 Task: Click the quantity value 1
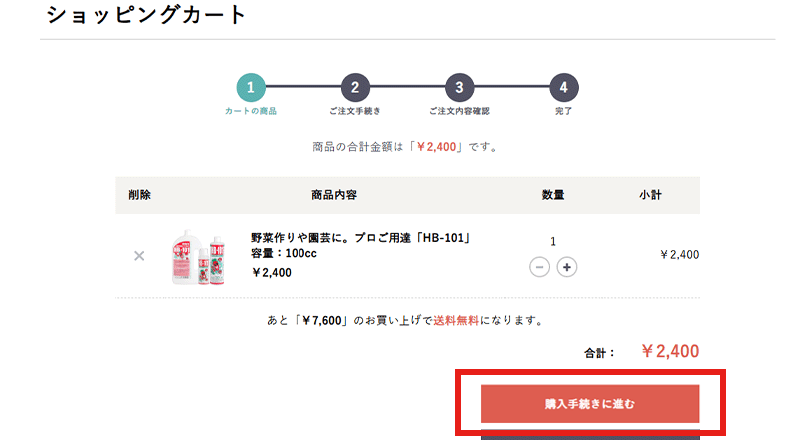(553, 241)
